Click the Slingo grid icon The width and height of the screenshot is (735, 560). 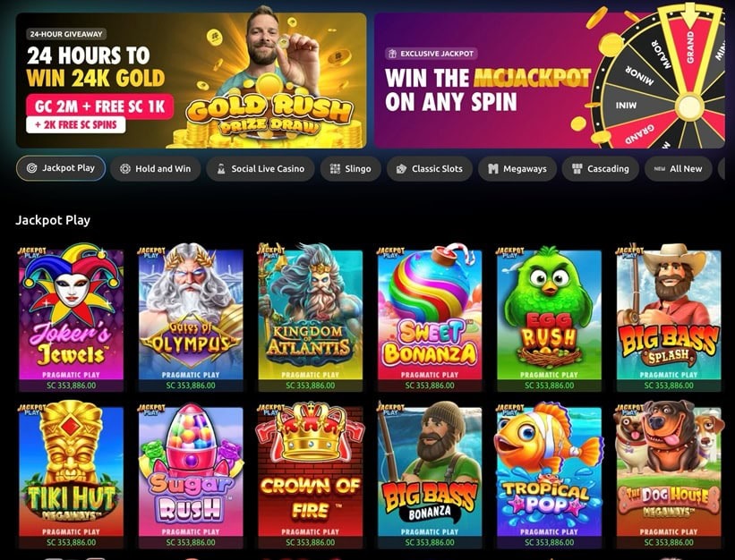click(335, 169)
